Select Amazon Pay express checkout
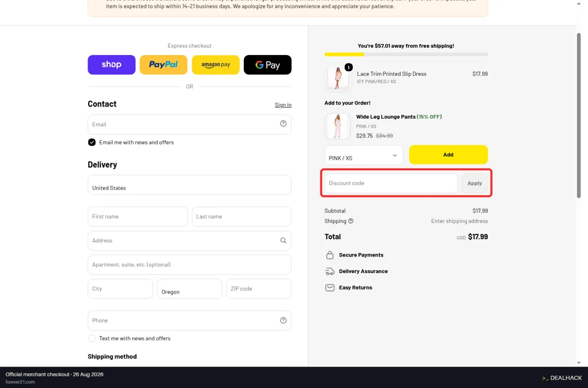Viewport: 588px width, 388px height. (x=216, y=65)
